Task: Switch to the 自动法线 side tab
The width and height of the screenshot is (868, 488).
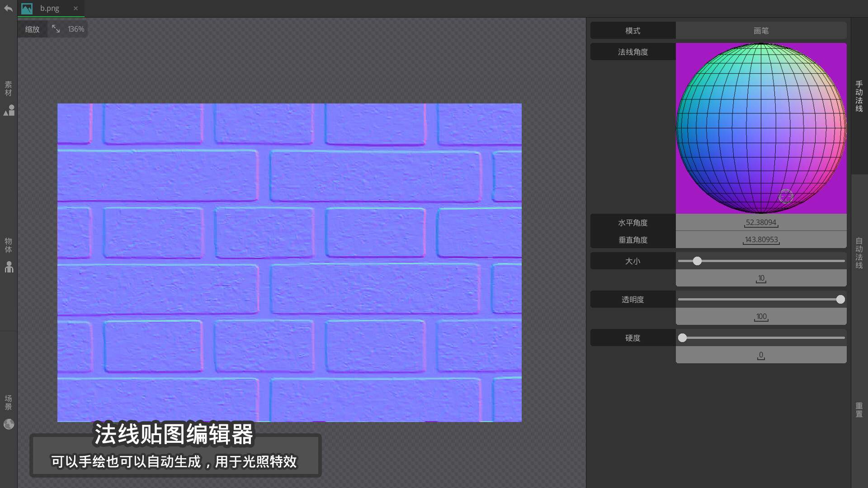Action: pyautogui.click(x=859, y=253)
